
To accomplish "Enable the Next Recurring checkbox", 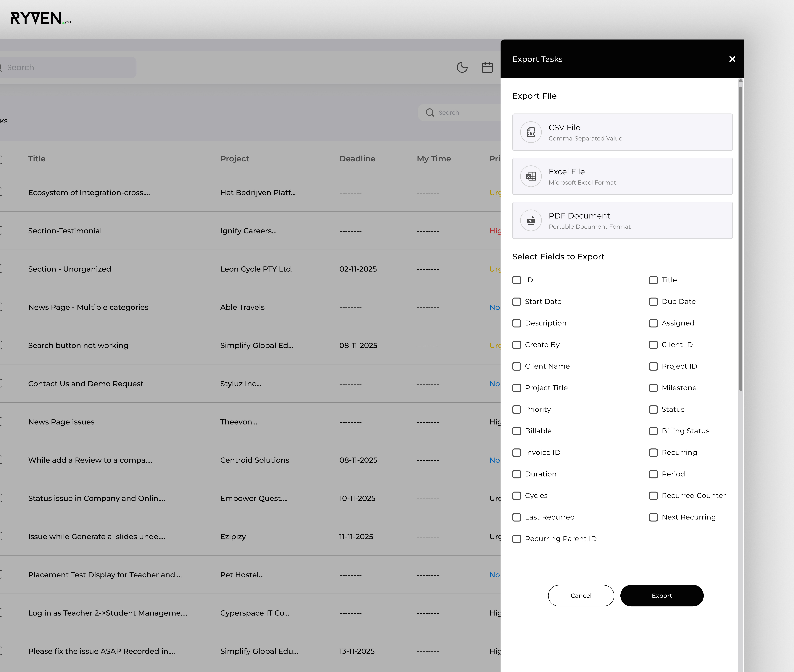I will tap(653, 517).
